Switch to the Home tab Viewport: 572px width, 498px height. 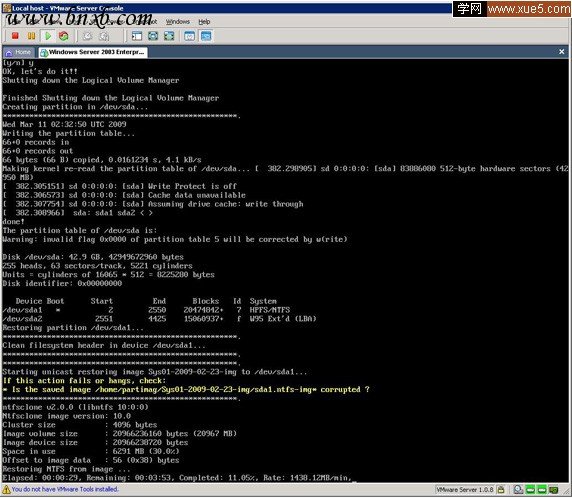(18, 53)
